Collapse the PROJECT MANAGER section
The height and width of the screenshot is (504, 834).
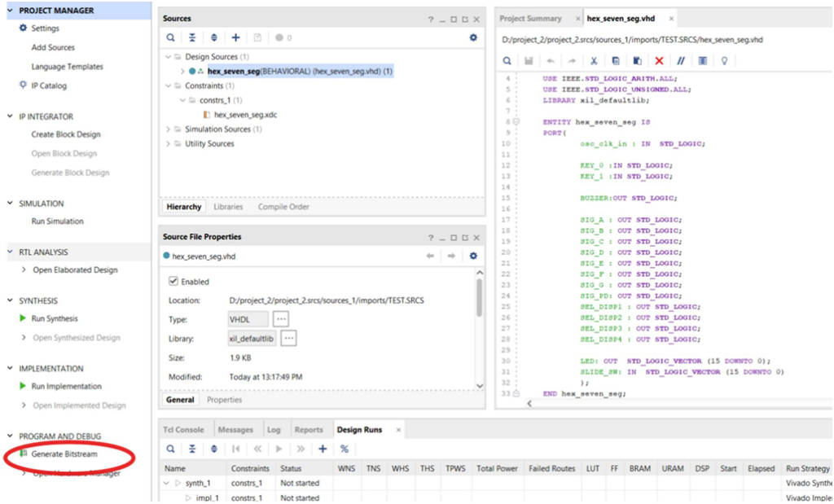[10, 11]
